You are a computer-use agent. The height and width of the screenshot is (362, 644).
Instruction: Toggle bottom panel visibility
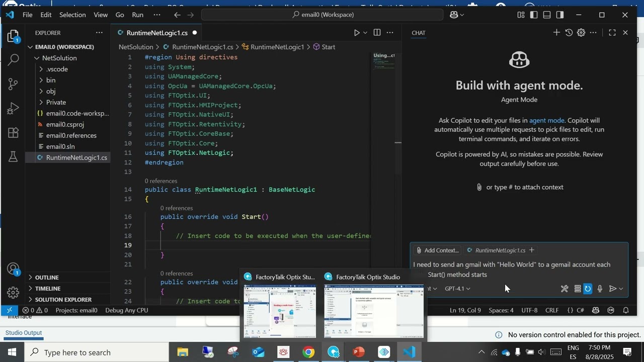tap(547, 15)
